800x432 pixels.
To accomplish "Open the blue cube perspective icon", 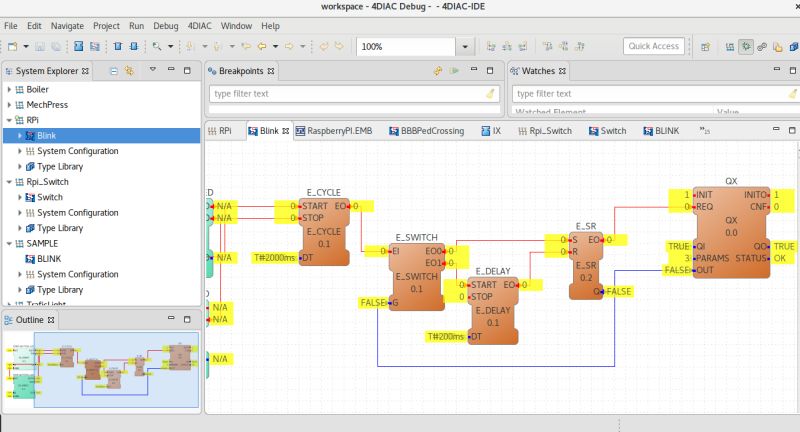I will (x=794, y=47).
